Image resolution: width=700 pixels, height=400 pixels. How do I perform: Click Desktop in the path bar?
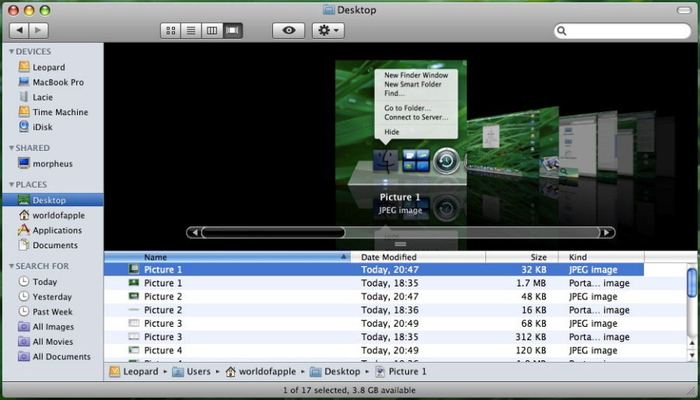[x=335, y=371]
